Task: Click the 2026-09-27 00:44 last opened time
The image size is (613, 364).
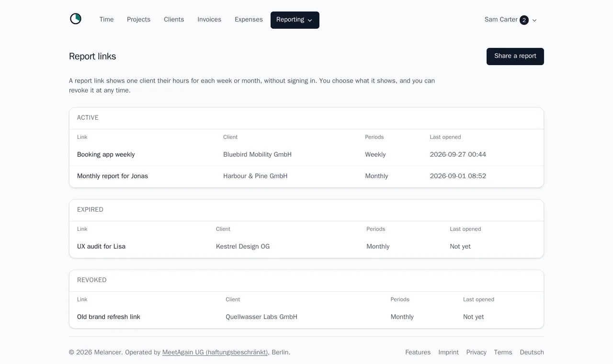Action: (x=458, y=155)
